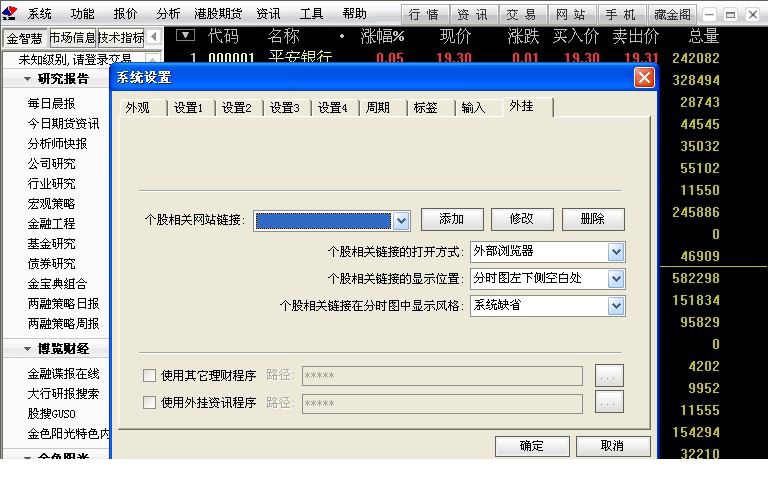The width and height of the screenshot is (768, 477).
Task: Cancel the dialog with 取消 button
Action: (x=613, y=446)
